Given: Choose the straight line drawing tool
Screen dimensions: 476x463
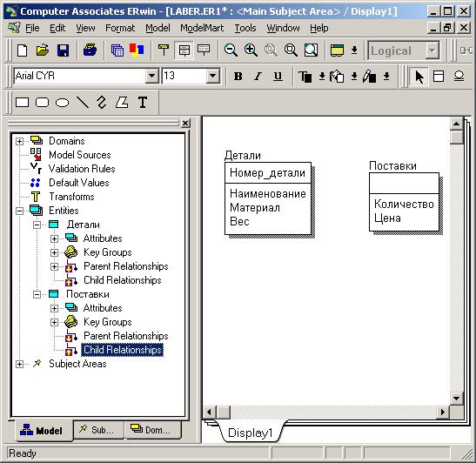Looking at the screenshot, I should point(83,103).
